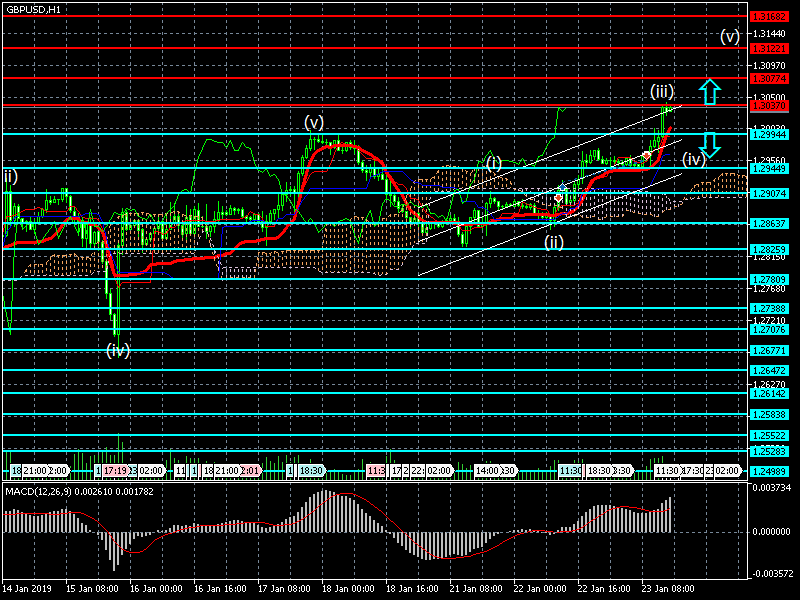Select the wave (iii) label
The image size is (800, 600).
pos(662,92)
